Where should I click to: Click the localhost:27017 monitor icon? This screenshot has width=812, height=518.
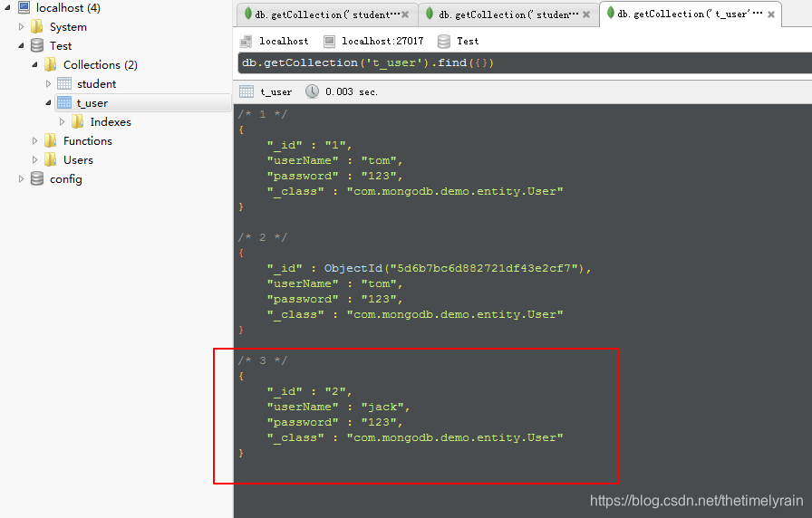329,42
